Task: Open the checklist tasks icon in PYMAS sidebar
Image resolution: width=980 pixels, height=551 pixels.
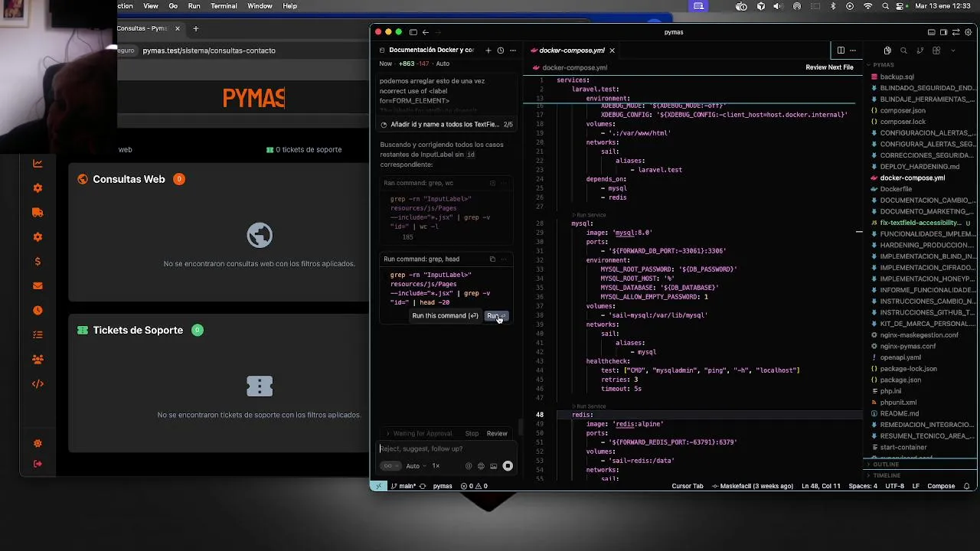Action: pos(38,334)
